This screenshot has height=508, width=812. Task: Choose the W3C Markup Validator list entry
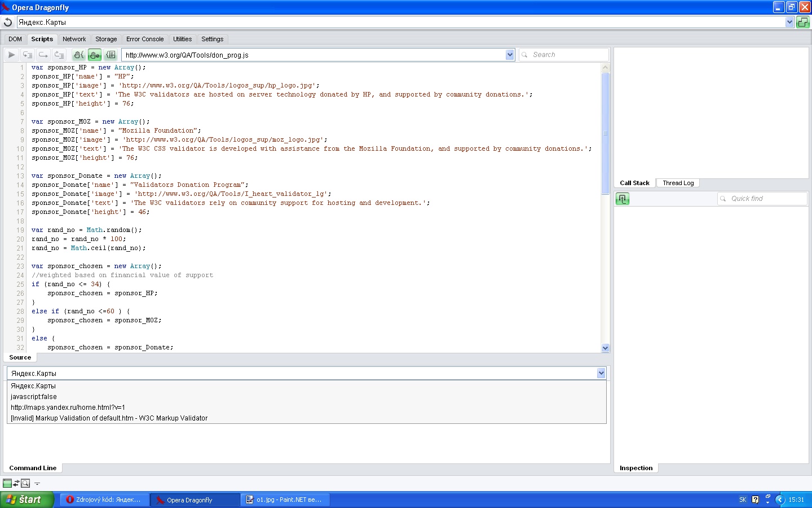point(109,418)
